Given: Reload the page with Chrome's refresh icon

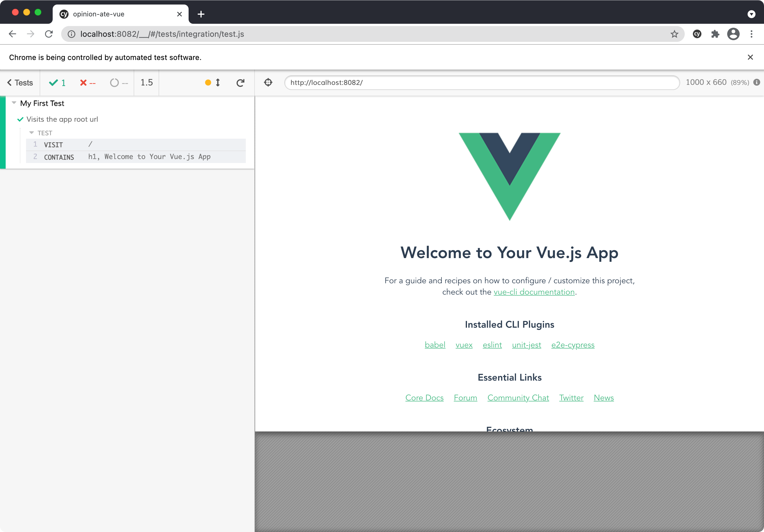Looking at the screenshot, I should 49,34.
